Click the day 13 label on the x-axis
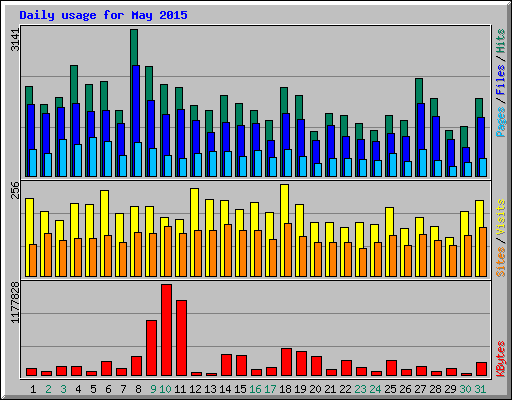 coord(210,389)
